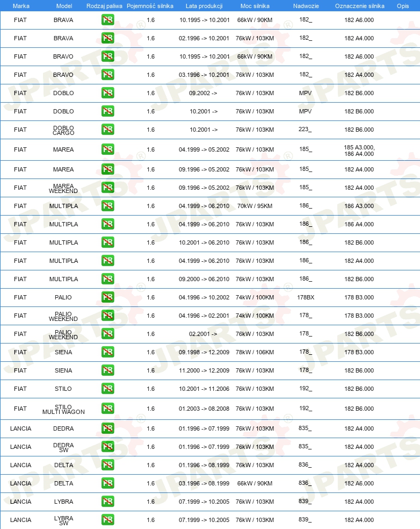Click the 'Lata produkcji' column header
Image resolution: width=420 pixels, height=529 pixels.
[204, 6]
